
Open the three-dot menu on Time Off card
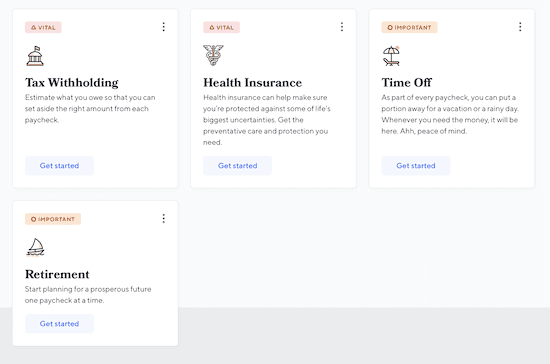tap(520, 27)
